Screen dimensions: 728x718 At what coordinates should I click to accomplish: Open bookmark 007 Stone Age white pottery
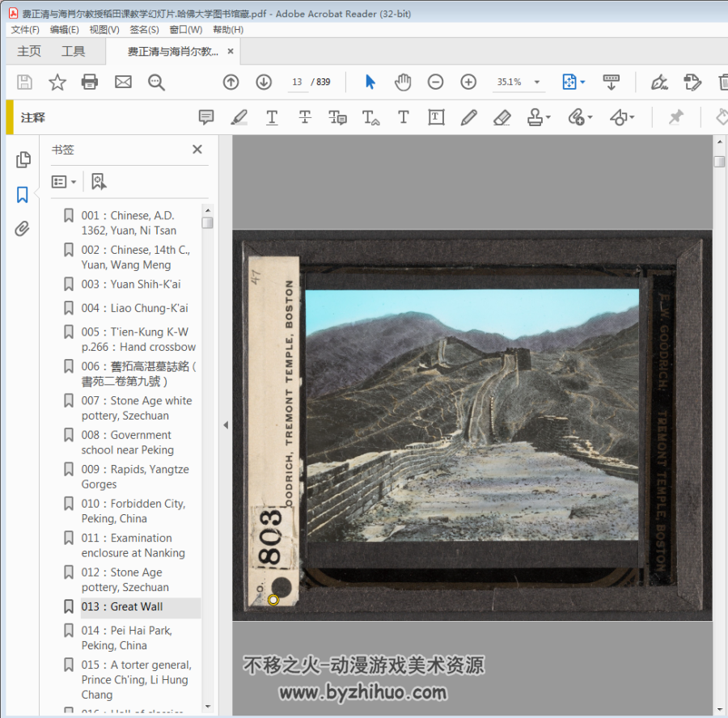(x=137, y=408)
